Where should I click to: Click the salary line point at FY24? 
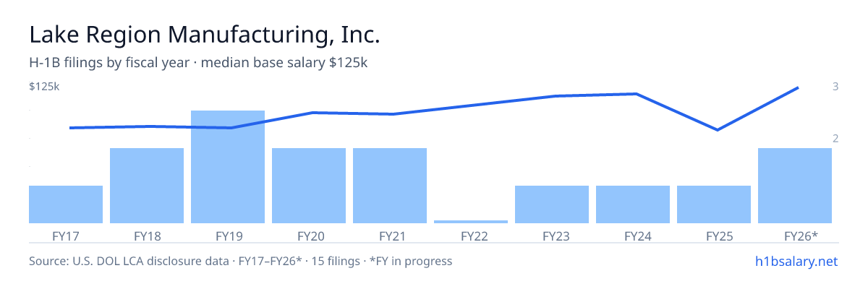635,94
